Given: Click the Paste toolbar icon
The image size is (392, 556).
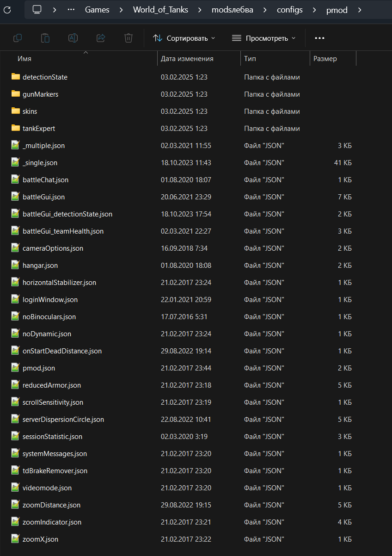Looking at the screenshot, I should [45, 38].
